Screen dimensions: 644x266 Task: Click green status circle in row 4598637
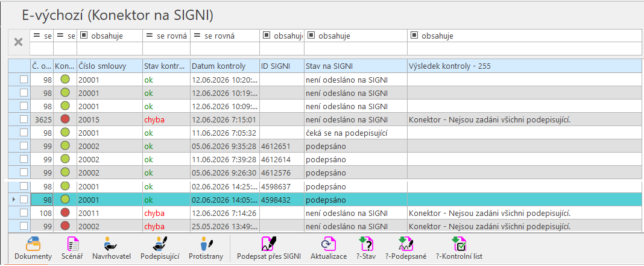(x=65, y=186)
